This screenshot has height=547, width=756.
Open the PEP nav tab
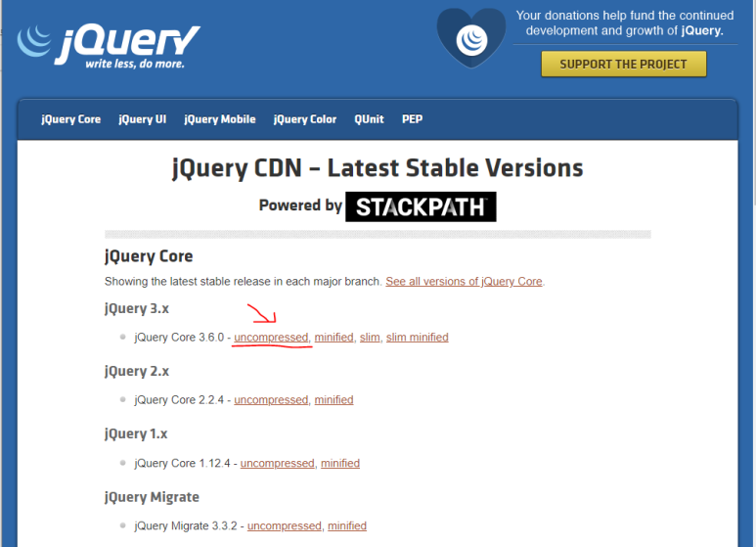[x=413, y=119]
